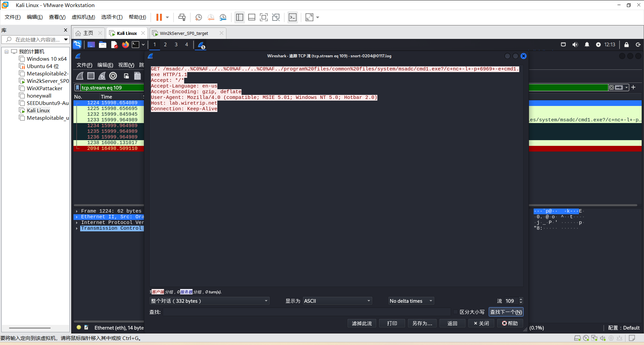Click the 帮助 help button

tap(510, 324)
